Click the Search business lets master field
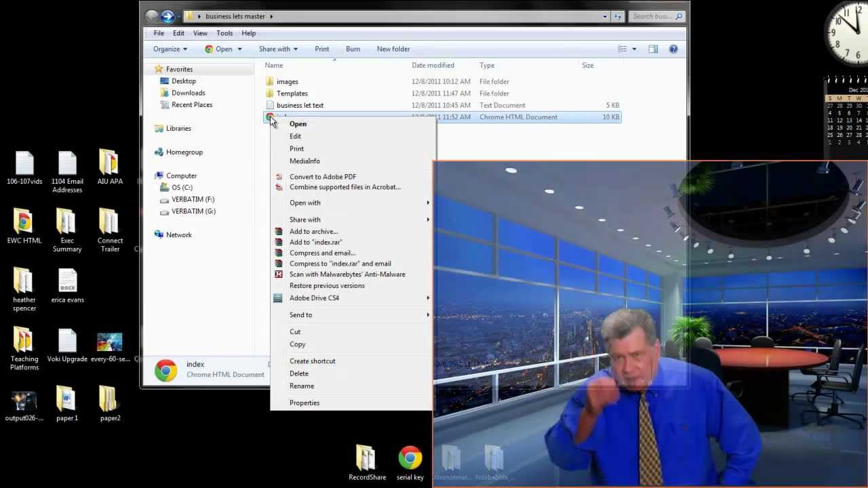Viewport: 868px width, 488px height. point(656,16)
